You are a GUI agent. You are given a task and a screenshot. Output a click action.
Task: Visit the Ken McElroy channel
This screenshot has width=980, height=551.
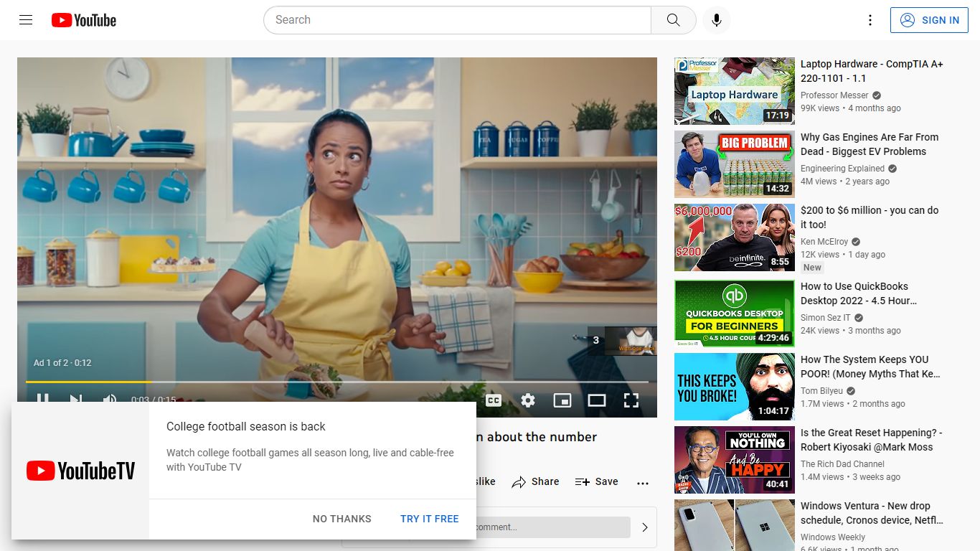click(824, 242)
